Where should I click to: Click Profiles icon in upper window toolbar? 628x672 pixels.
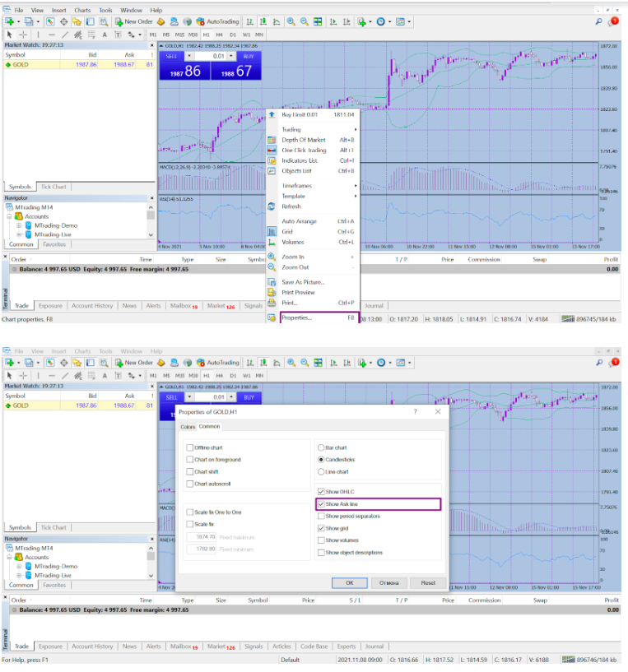coord(28,21)
